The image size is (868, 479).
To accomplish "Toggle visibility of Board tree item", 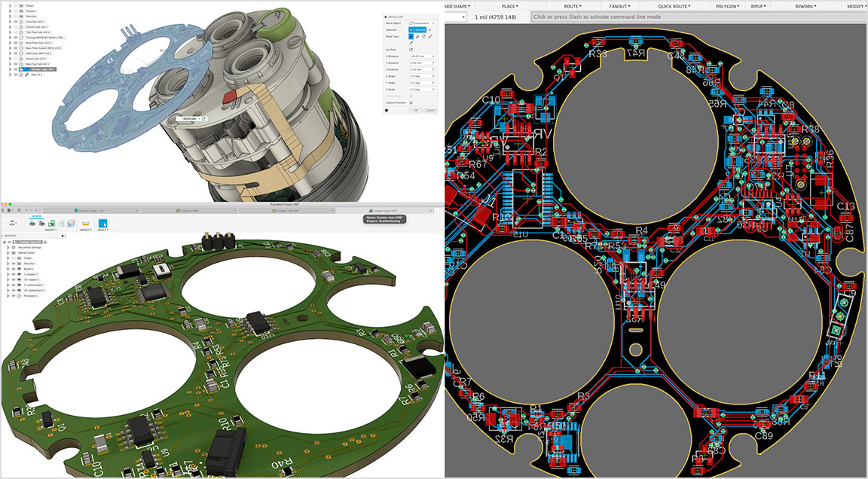I will [x=14, y=269].
